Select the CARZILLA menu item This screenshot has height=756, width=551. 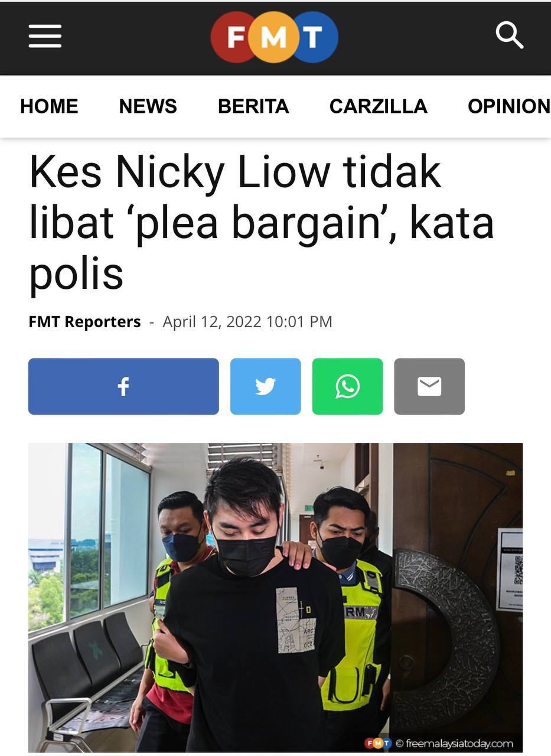click(x=379, y=106)
